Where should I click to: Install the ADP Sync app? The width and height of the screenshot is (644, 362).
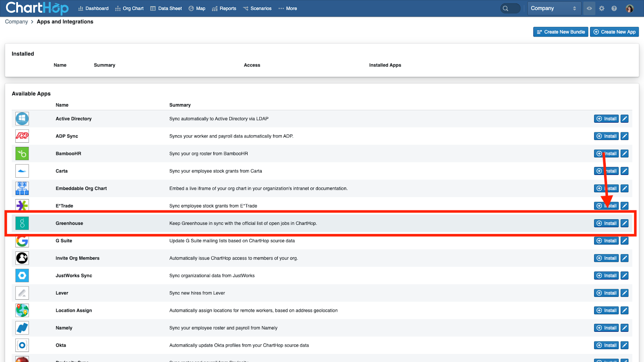[x=606, y=136]
